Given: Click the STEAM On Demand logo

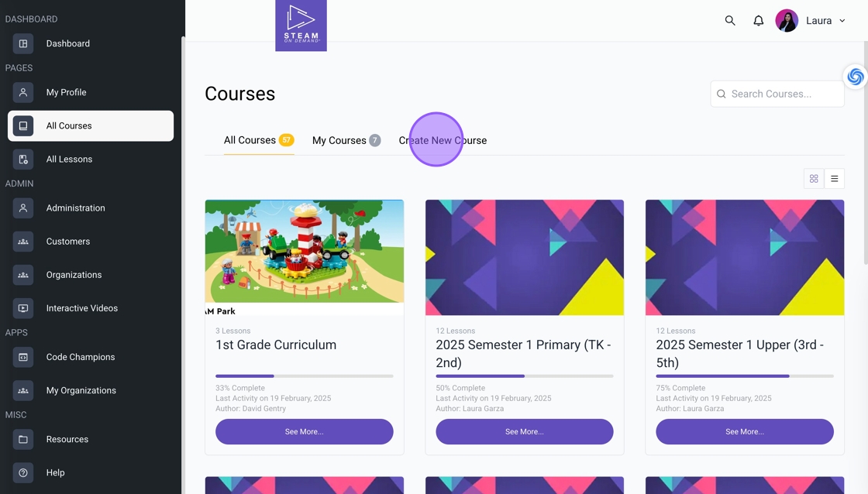Looking at the screenshot, I should (301, 26).
